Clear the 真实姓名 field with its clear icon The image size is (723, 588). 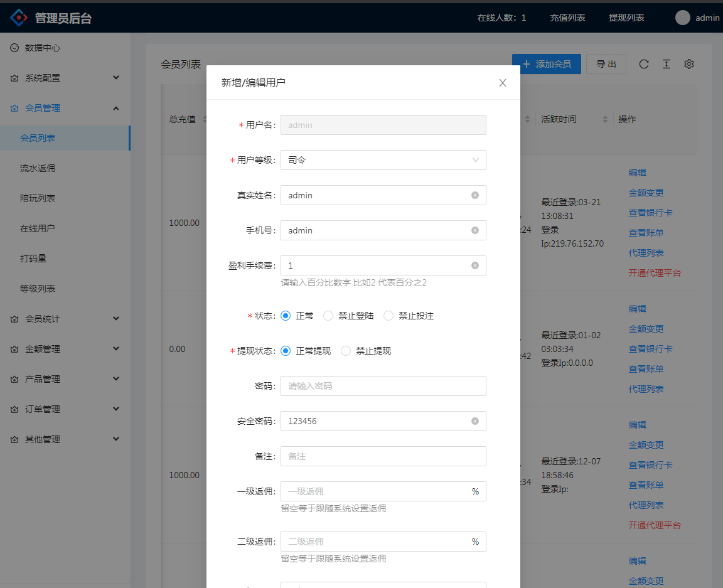coord(475,195)
